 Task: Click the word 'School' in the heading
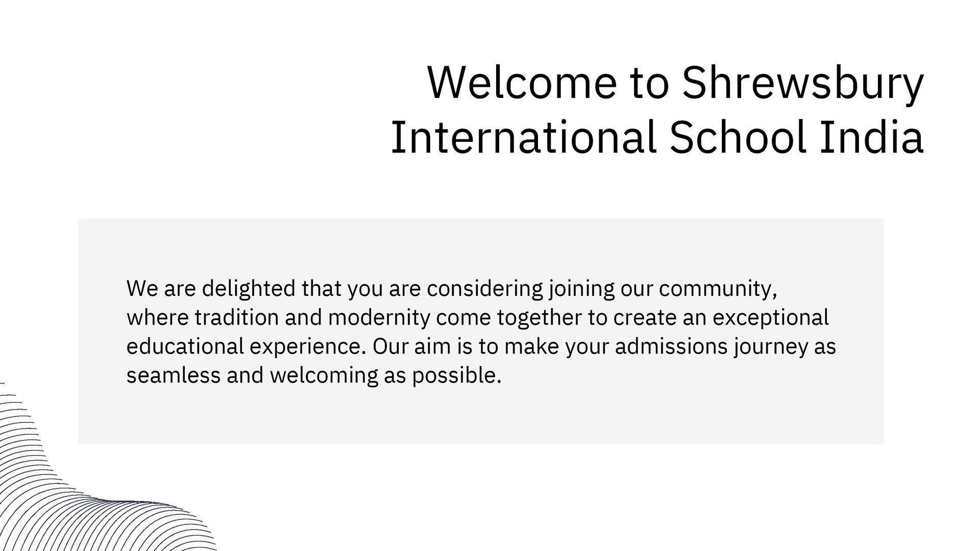point(738,137)
